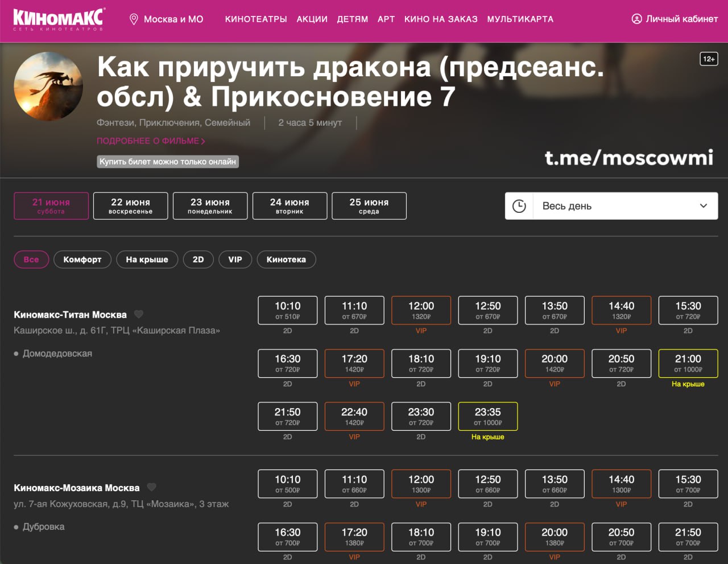Viewport: 728px width, 564px height.
Task: Toggle the Все format filter
Action: (31, 260)
